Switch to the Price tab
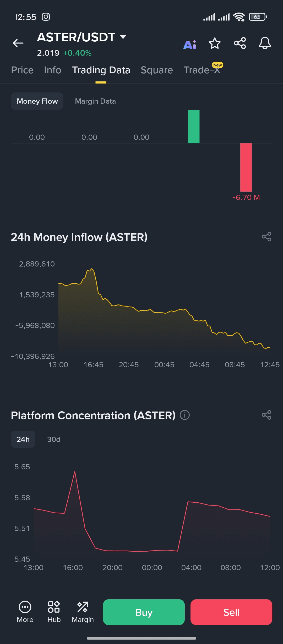 [x=22, y=70]
